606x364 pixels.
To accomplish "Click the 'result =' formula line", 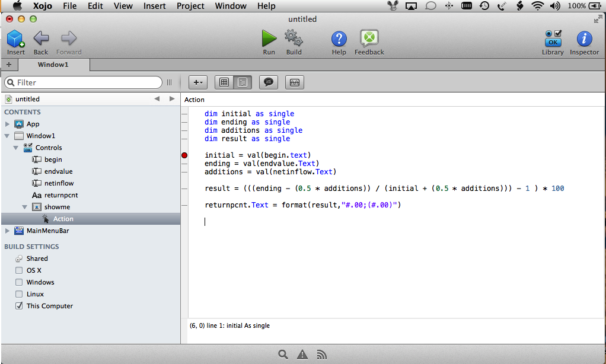I will pyautogui.click(x=384, y=188).
